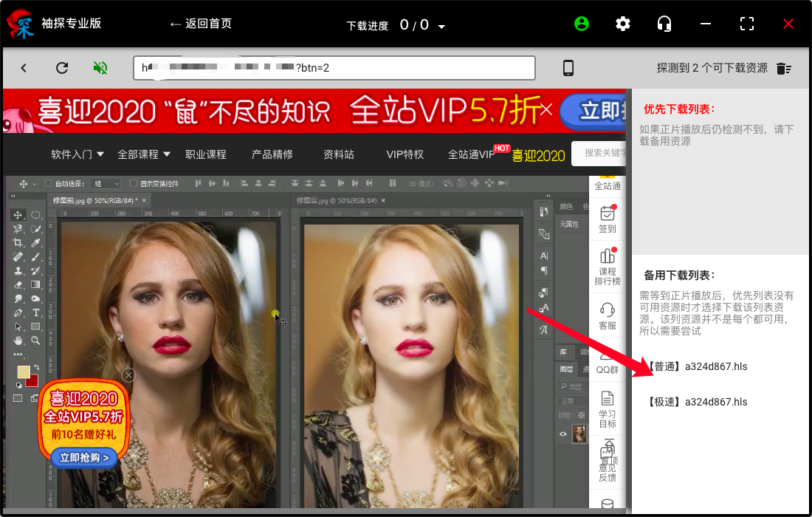Click the layer thumbnail in layers panel

579,434
